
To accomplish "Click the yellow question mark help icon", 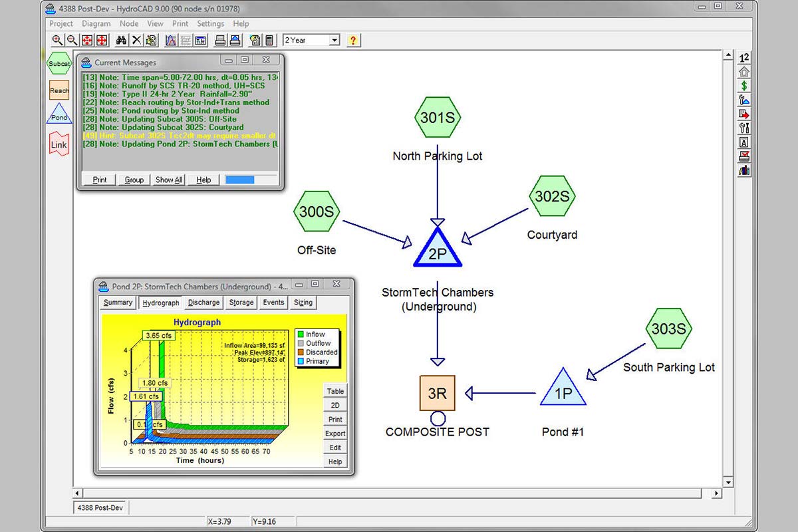I will 353,41.
